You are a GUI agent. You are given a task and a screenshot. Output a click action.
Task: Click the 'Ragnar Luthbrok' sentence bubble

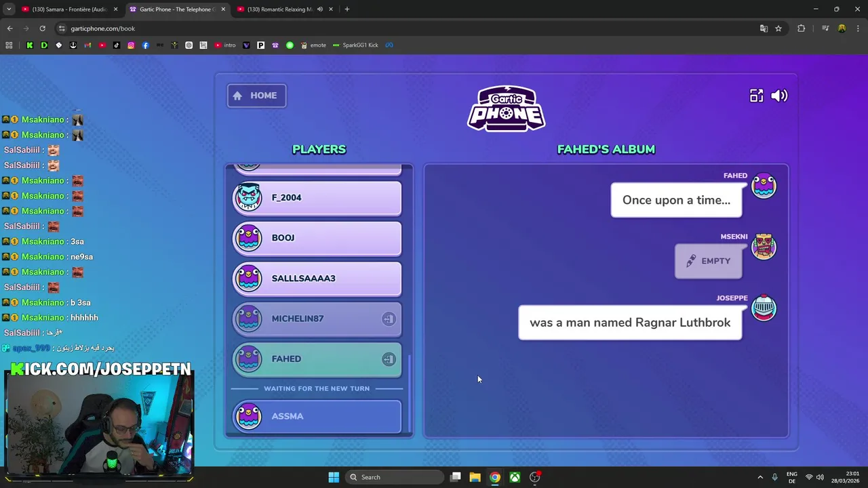coord(630,323)
